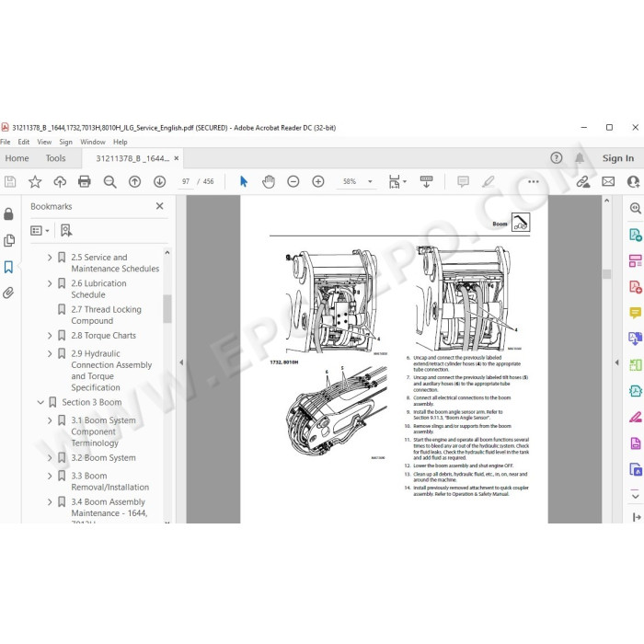
Task: Click the Sign In button
Action: click(x=618, y=158)
